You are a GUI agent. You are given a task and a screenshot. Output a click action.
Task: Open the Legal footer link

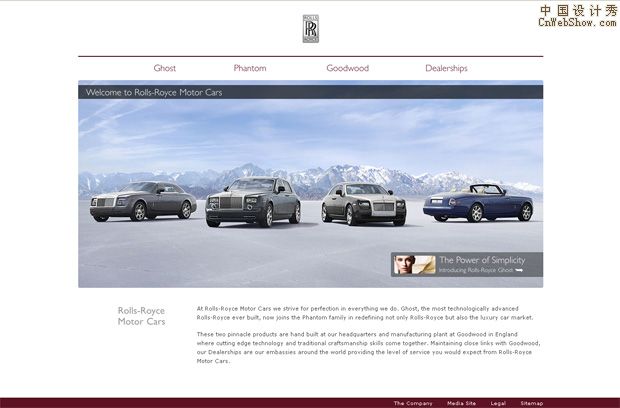498,403
